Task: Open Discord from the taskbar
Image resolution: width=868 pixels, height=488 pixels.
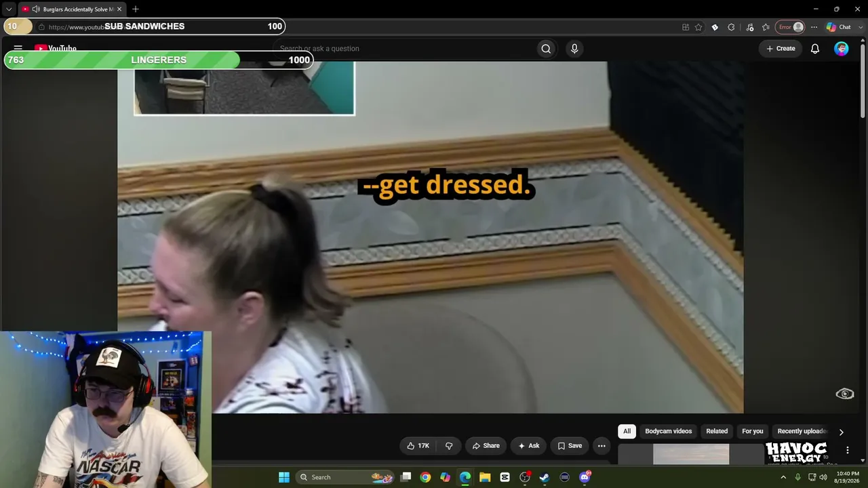Action: pos(585,477)
